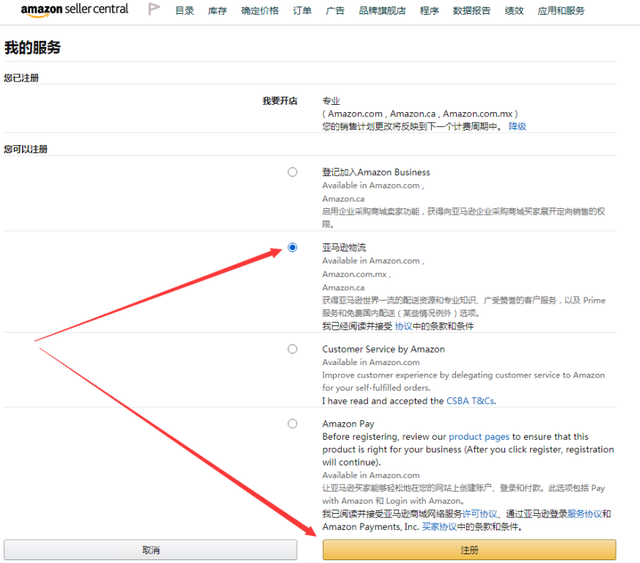640x563 pixels.
Task: Click the 降级 downgrade link
Action: [x=517, y=127]
